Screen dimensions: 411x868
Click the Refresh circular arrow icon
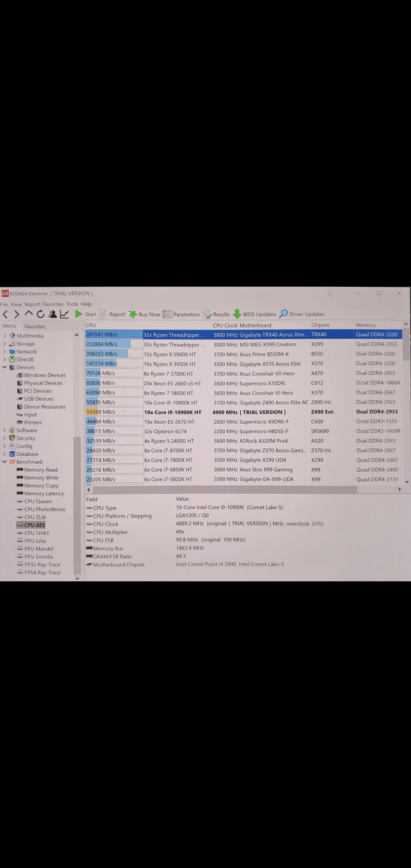tap(41, 314)
